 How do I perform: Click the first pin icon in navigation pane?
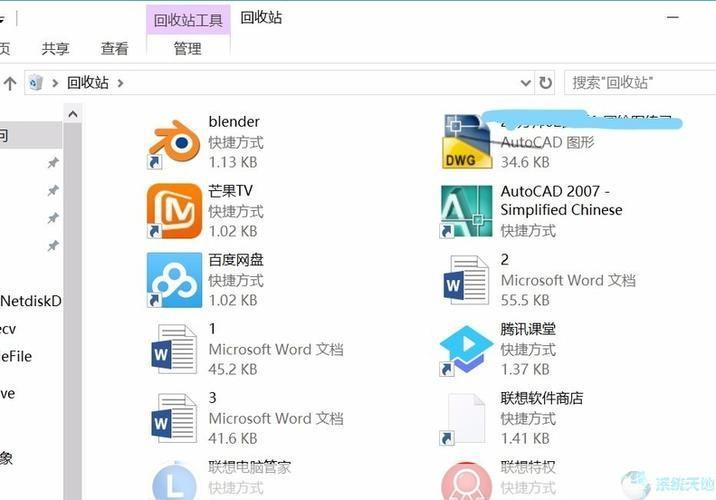point(53,163)
